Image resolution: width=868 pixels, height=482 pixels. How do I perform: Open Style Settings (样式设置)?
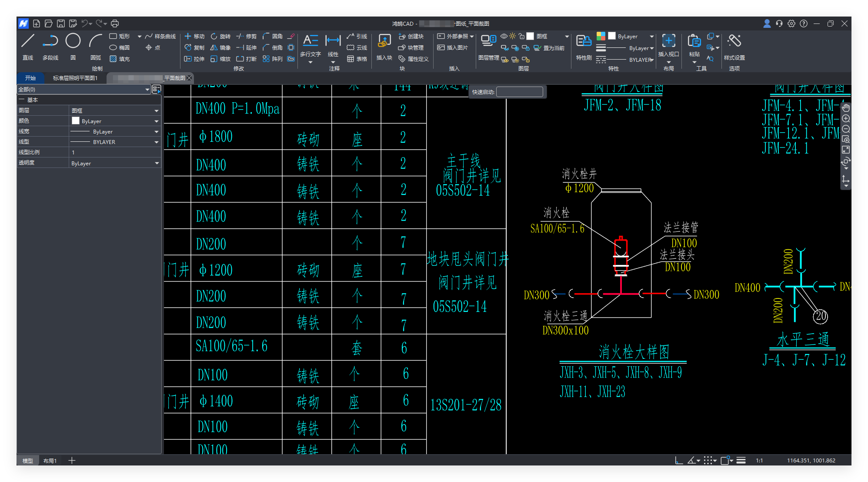coord(734,41)
